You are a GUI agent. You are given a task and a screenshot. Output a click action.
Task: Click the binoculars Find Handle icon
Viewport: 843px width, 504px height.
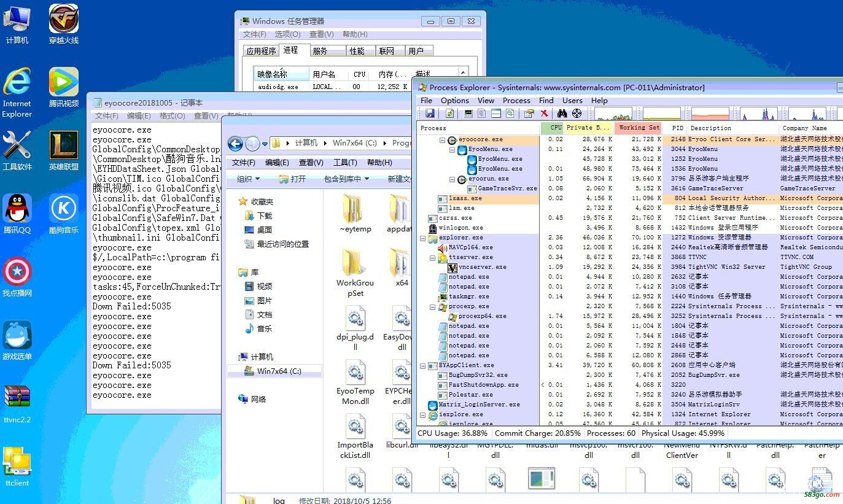tap(562, 114)
